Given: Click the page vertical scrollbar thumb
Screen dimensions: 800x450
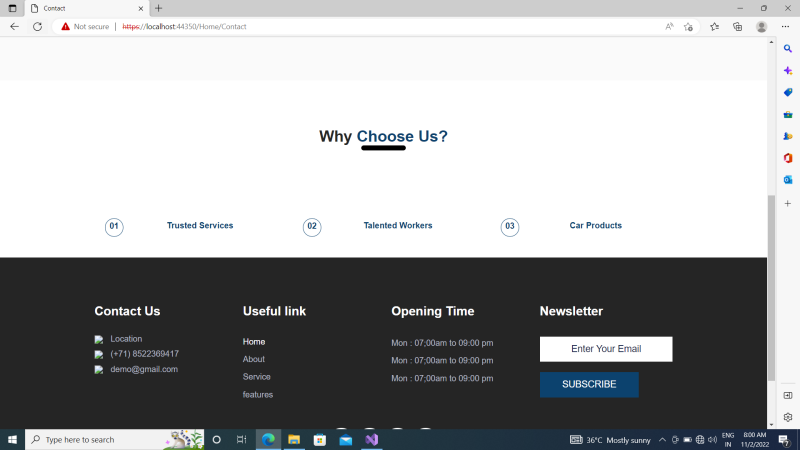Looking at the screenshot, I should coord(771,287).
